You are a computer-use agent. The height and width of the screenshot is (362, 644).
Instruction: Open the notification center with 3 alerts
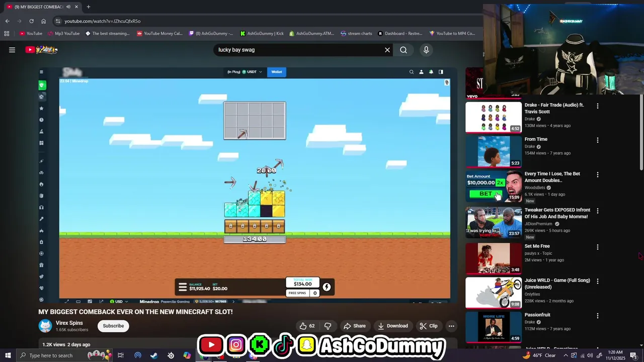pos(634,355)
